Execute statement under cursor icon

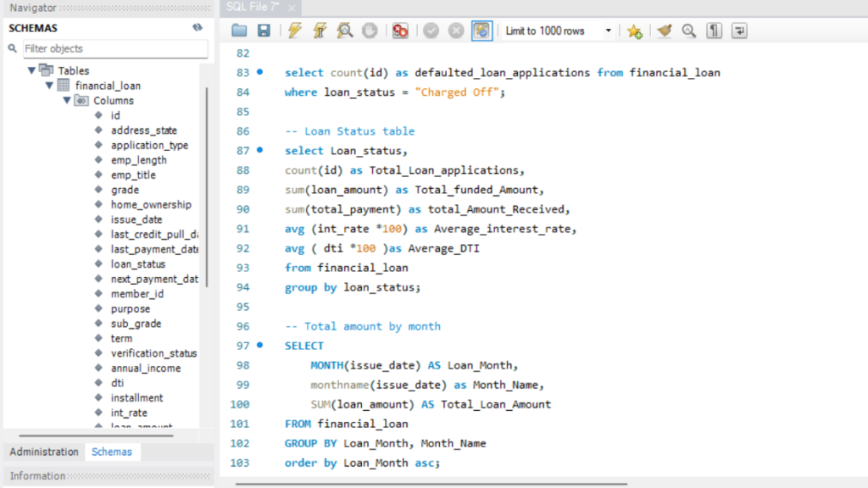point(320,30)
